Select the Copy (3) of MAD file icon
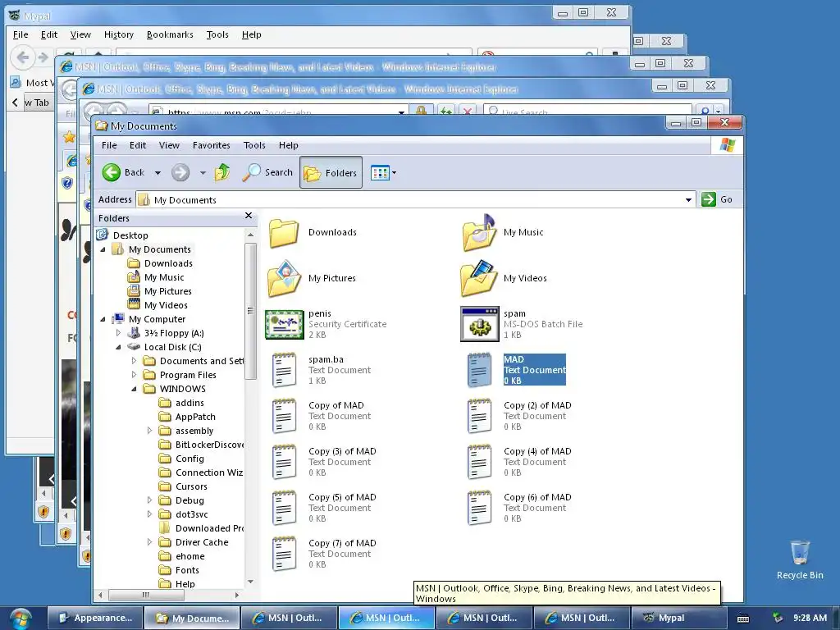Screen dimensions: 840x630 click(284, 462)
